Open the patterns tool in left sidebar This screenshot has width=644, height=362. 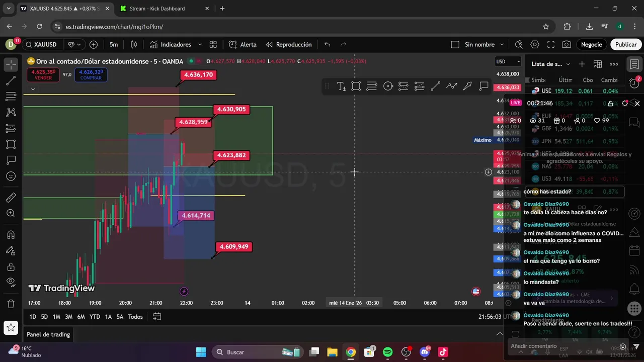pos(11,112)
